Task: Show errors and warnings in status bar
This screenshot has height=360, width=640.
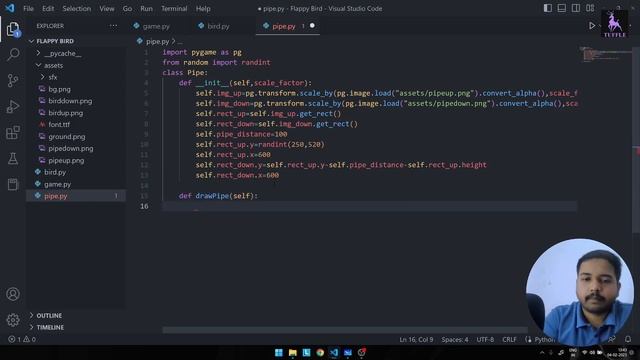Action: coord(22,339)
